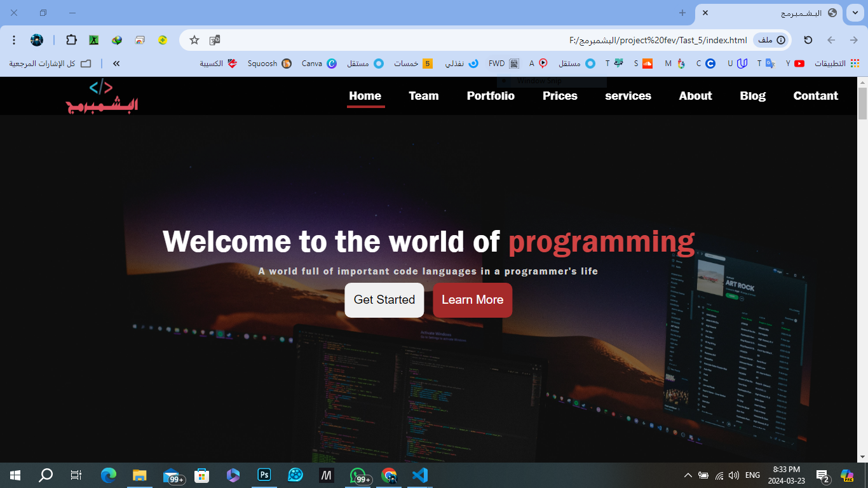The width and height of the screenshot is (868, 488).
Task: Bookmark this page with the star icon
Action: pyautogui.click(x=194, y=40)
